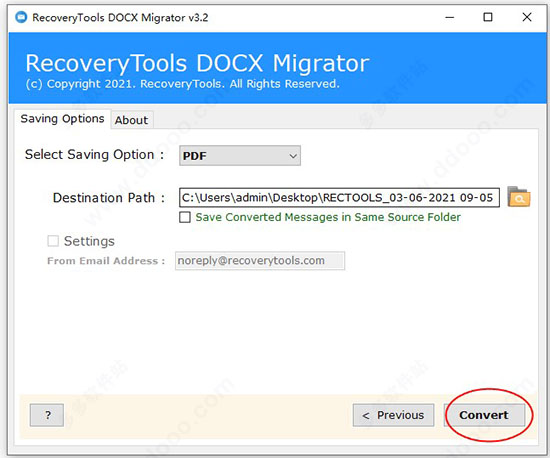Click the RecoveryTools app icon in title bar

coord(21,17)
